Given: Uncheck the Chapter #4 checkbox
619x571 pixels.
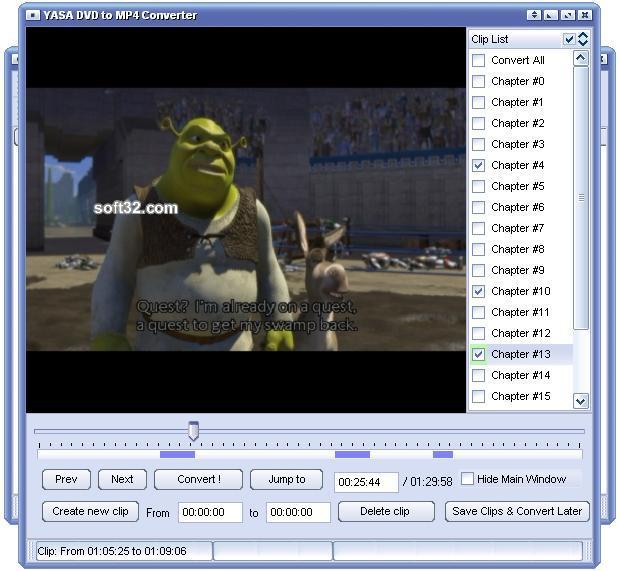Looking at the screenshot, I should [478, 165].
